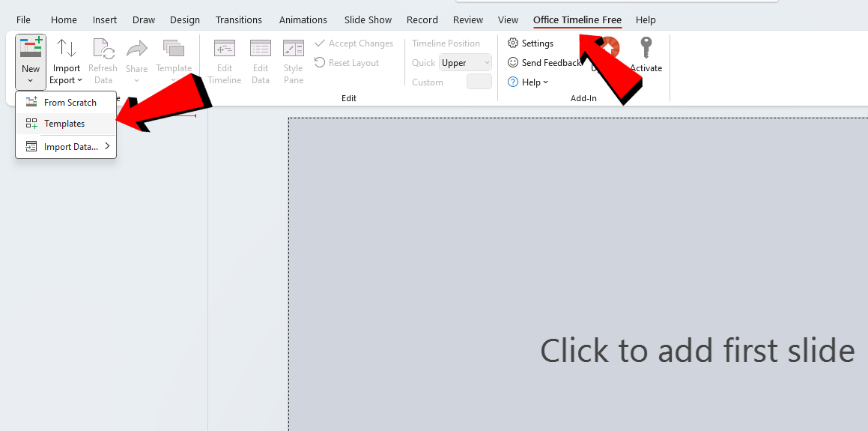868x431 pixels.
Task: Switch to the View tab
Action: click(509, 20)
